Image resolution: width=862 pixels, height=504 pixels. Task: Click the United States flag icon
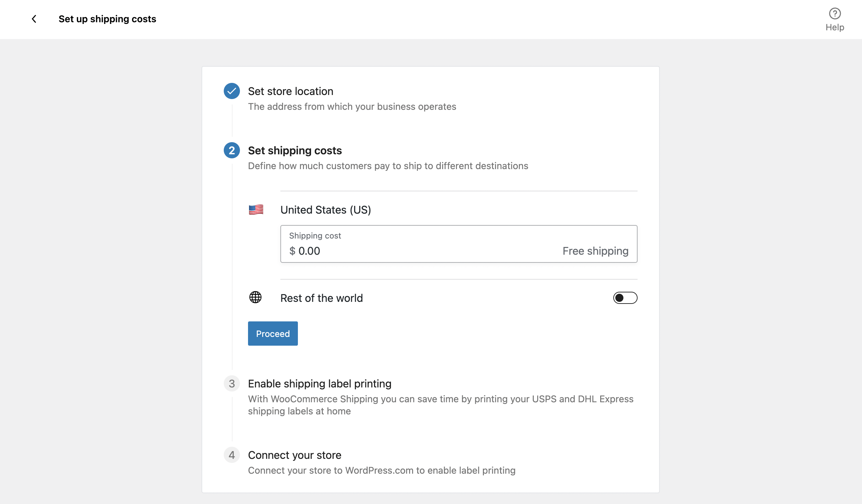[256, 210]
